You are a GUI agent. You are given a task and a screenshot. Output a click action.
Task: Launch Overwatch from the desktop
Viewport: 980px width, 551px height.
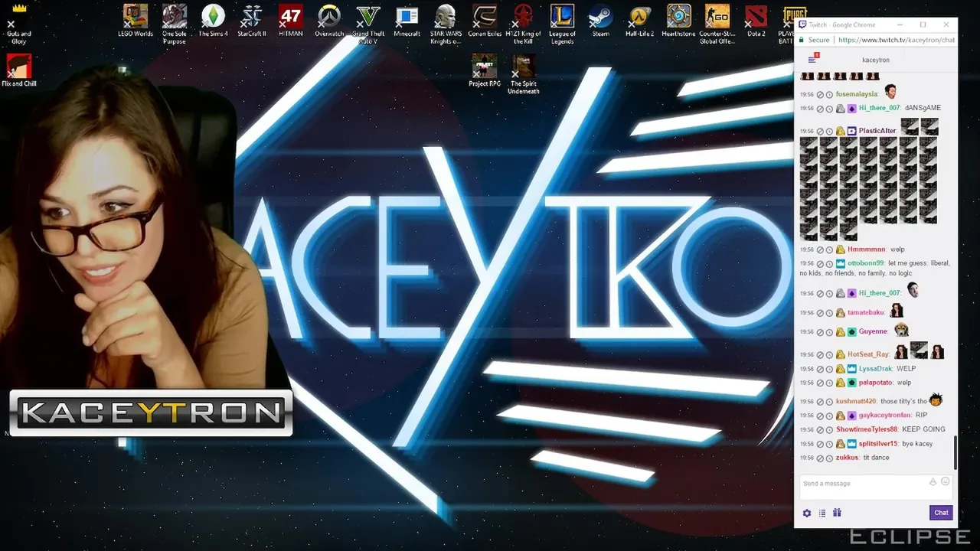coord(329,21)
